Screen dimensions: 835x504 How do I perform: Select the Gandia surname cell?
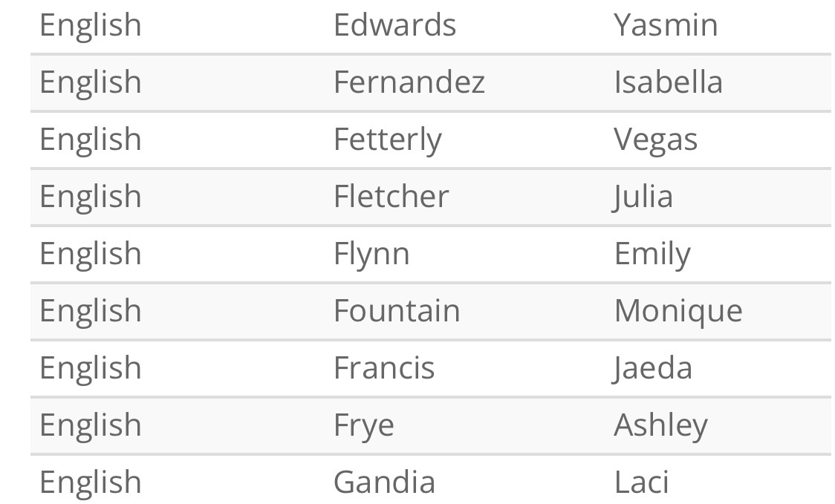[385, 482]
